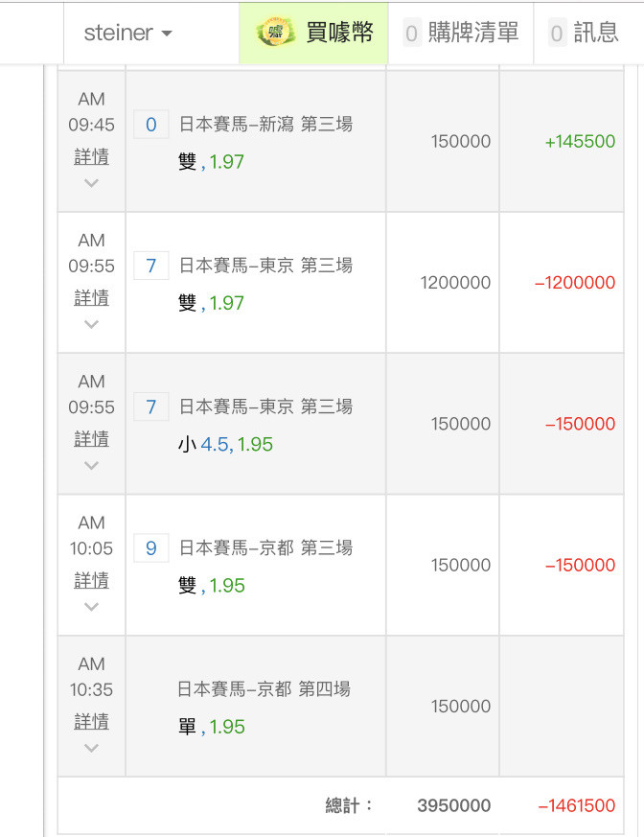
Task: Click result number 9 for 京都 第三場
Action: [151, 548]
